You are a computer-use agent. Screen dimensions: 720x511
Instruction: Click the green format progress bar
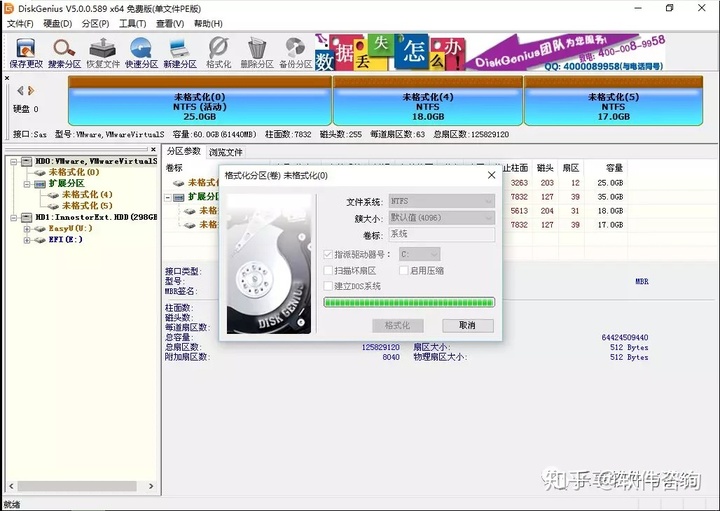[409, 302]
